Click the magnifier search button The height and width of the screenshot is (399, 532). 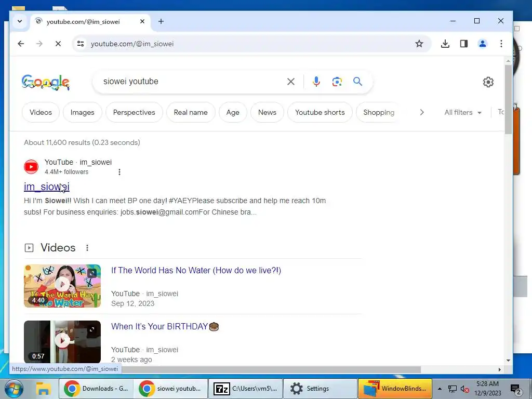(x=357, y=82)
